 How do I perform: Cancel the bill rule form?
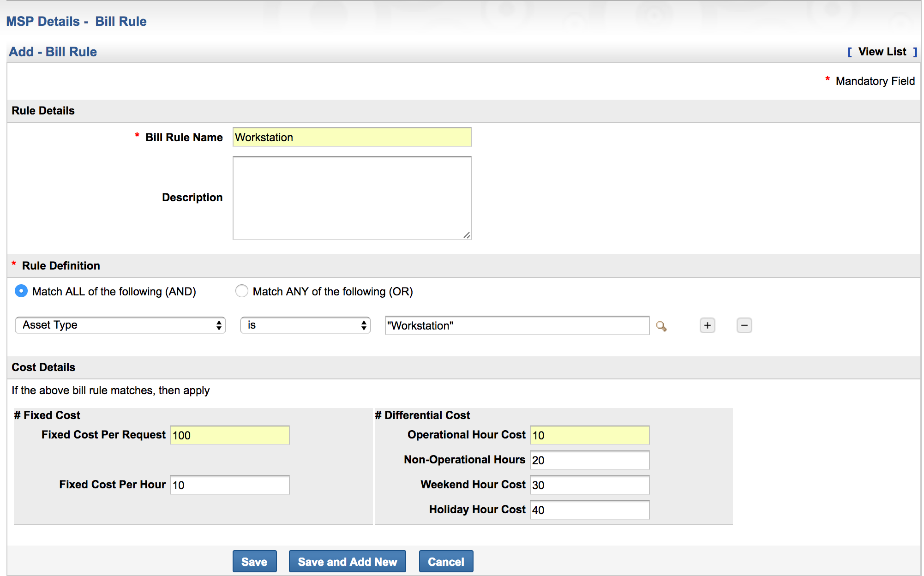445,562
